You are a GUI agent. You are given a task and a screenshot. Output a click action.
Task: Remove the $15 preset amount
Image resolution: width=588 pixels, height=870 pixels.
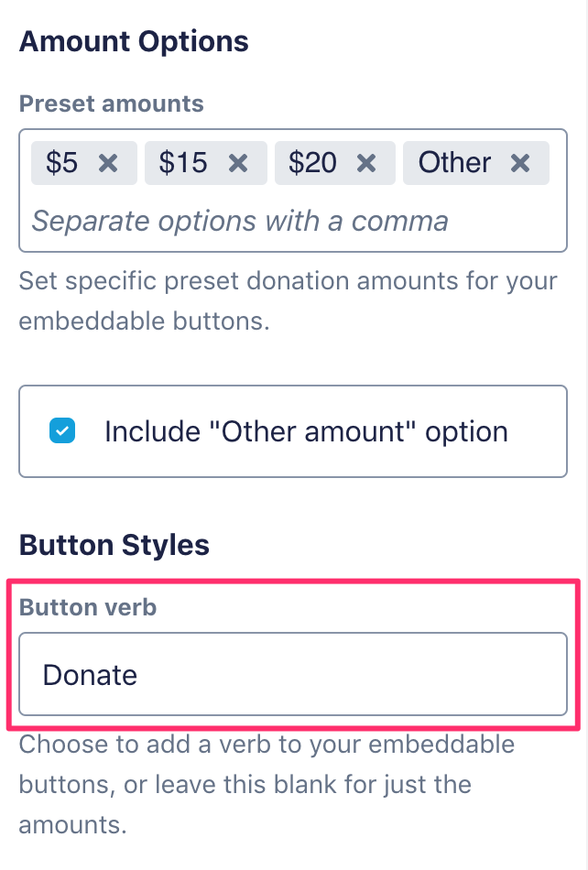click(238, 163)
